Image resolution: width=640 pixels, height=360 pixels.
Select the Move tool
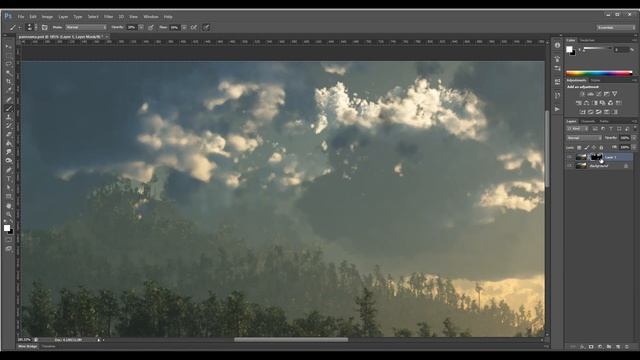coord(9,47)
